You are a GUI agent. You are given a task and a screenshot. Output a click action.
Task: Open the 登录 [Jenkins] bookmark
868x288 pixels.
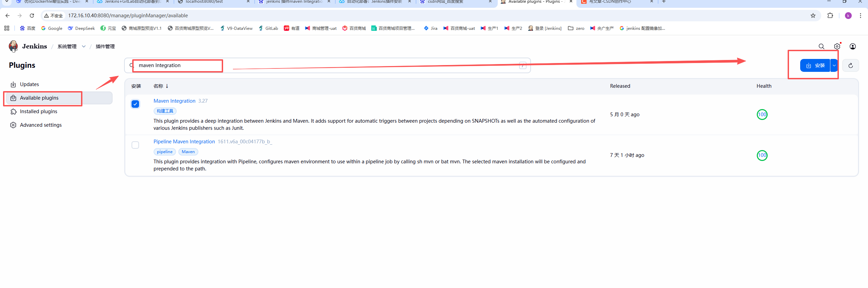[x=545, y=28]
